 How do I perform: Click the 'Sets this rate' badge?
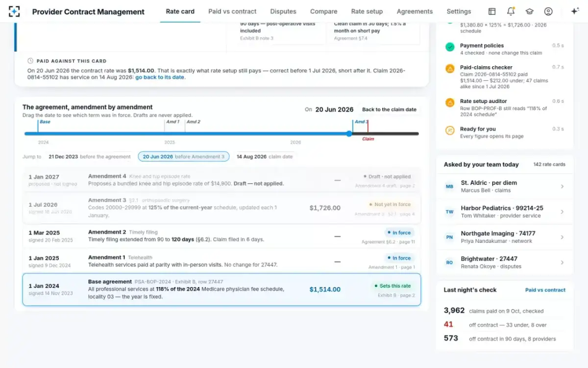392,286
